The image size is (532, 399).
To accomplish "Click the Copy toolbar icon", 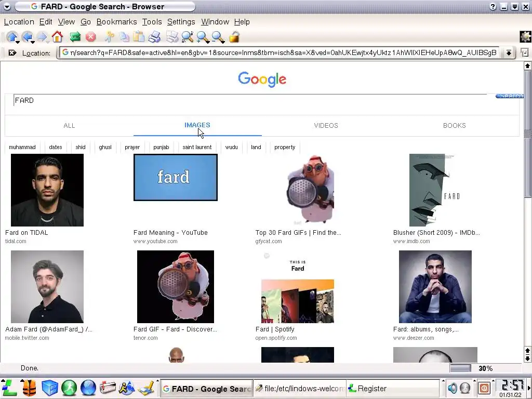I will click(124, 37).
